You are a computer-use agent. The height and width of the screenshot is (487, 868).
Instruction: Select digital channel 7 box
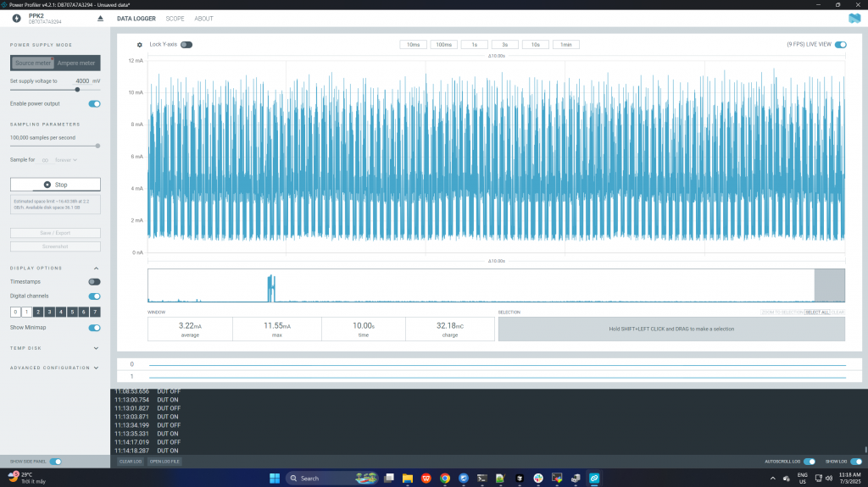click(x=95, y=312)
